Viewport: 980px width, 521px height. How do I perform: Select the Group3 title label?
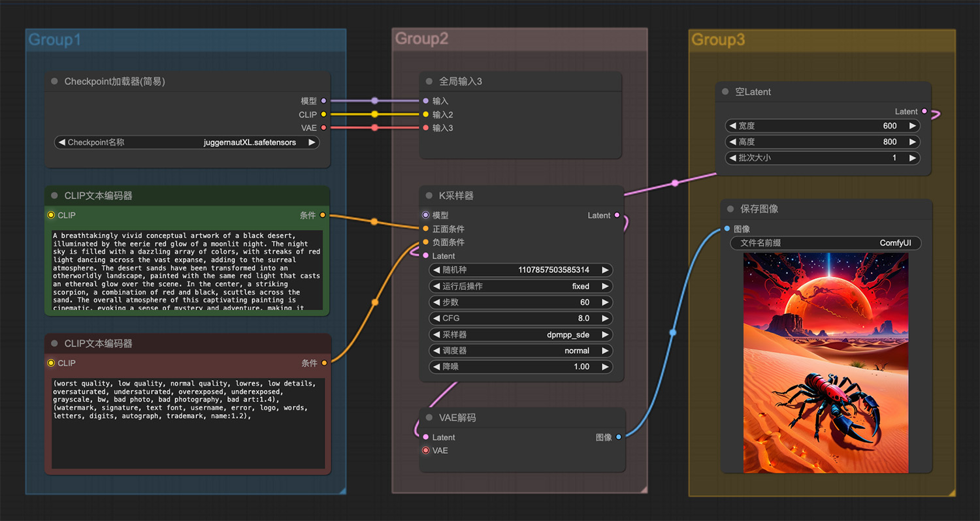(x=718, y=40)
